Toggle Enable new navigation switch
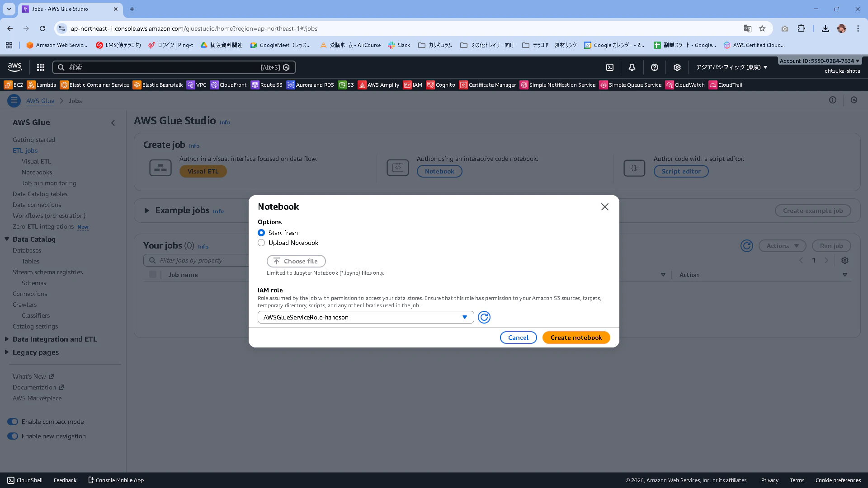The width and height of the screenshot is (868, 488). tap(13, 436)
